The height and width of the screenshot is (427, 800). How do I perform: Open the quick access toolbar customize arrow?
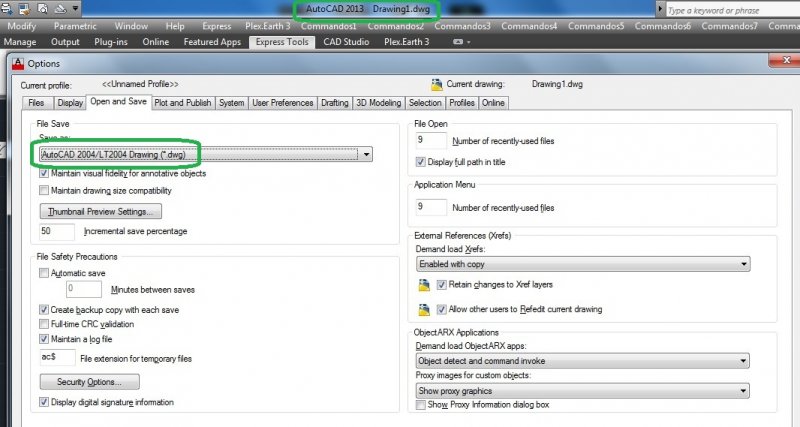(76, 9)
